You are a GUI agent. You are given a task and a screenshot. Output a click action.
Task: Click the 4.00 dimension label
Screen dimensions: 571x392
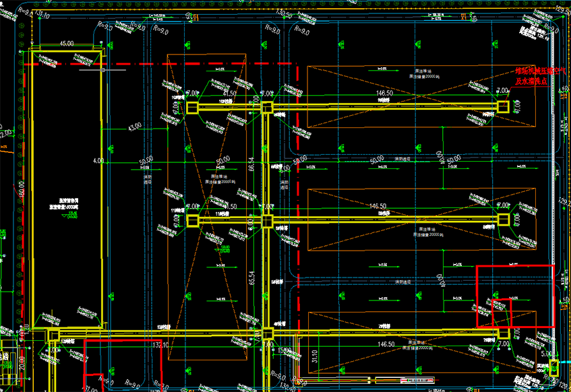pyautogui.click(x=98, y=160)
